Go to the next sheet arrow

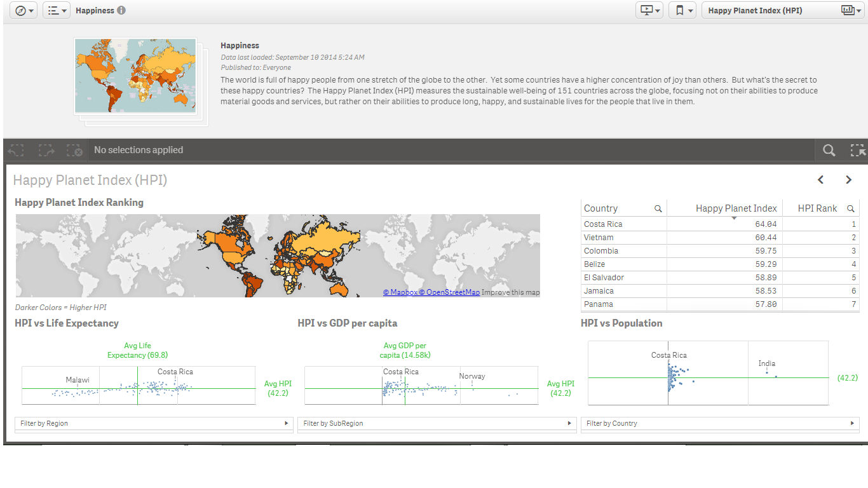point(848,180)
